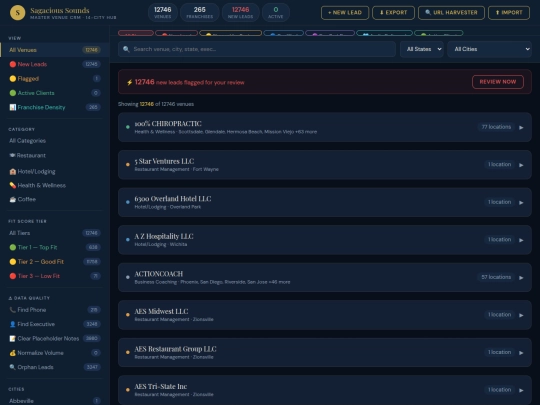Click the + NEW LEAD button
Screen dimensions: 540x405
pyautogui.click(x=345, y=13)
